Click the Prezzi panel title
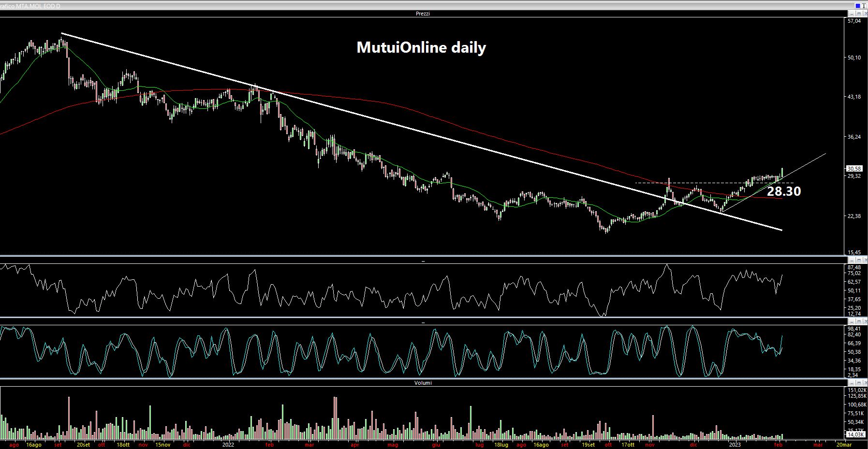Viewport: 868px width, 449px height. point(423,14)
